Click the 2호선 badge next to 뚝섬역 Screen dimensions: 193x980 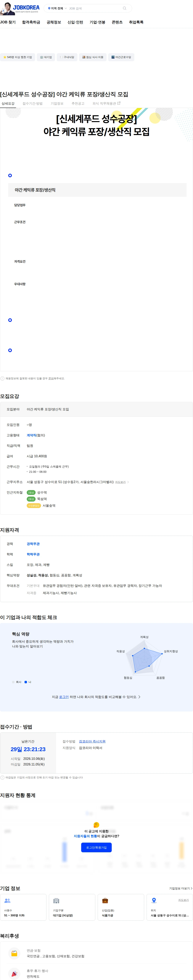(x=31, y=499)
